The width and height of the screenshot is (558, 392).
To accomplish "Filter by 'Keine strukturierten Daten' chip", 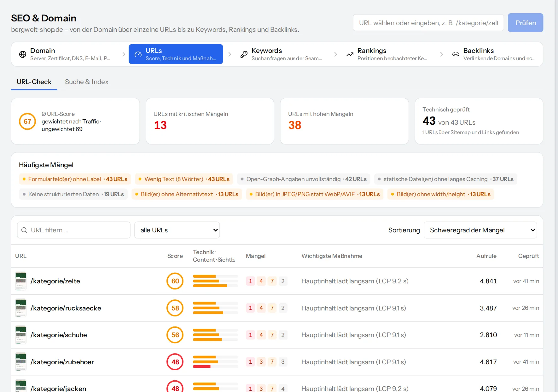I will (x=73, y=194).
